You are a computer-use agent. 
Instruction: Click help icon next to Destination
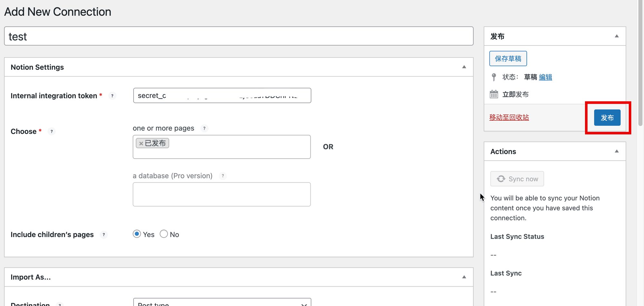(x=60, y=304)
